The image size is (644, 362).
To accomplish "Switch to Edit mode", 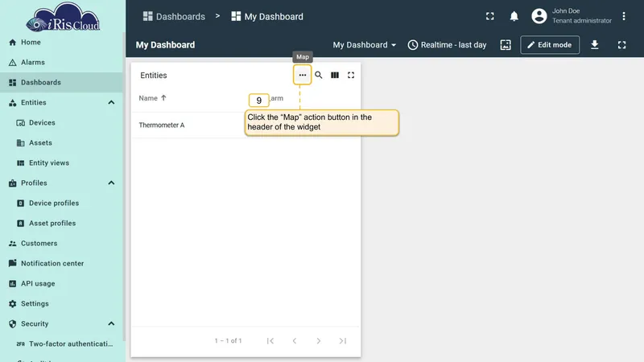I will (550, 45).
